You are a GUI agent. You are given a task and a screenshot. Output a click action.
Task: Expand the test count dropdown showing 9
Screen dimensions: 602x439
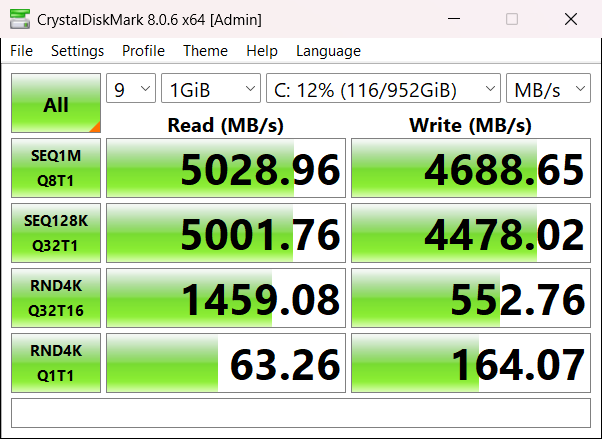[x=131, y=88]
